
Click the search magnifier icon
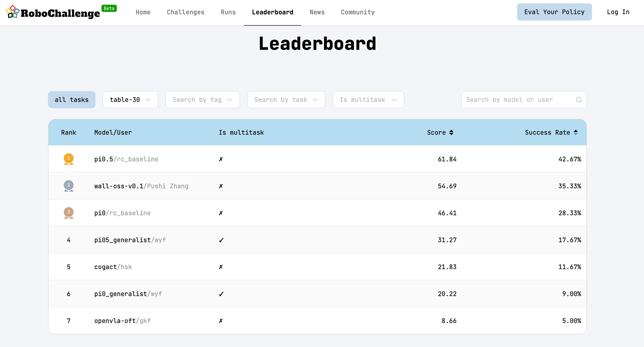pyautogui.click(x=578, y=100)
